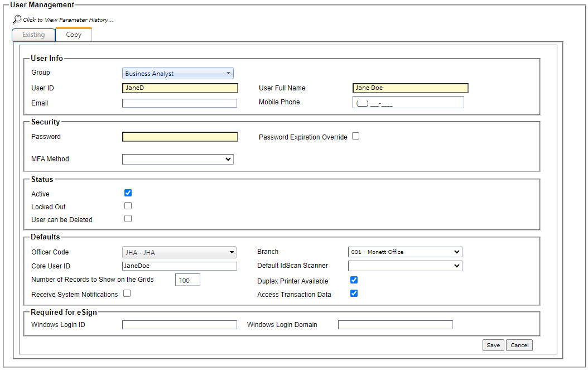Enable User can be Deleted
588x370 pixels.
pos(128,218)
